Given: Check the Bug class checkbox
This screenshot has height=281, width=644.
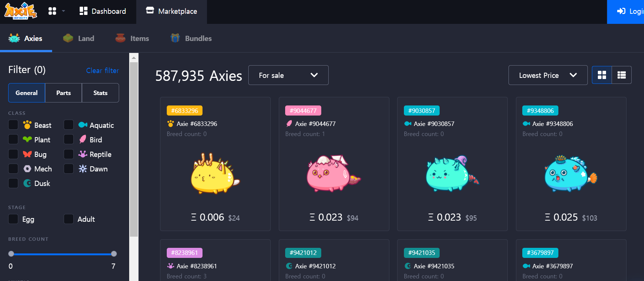Looking at the screenshot, I should point(13,154).
